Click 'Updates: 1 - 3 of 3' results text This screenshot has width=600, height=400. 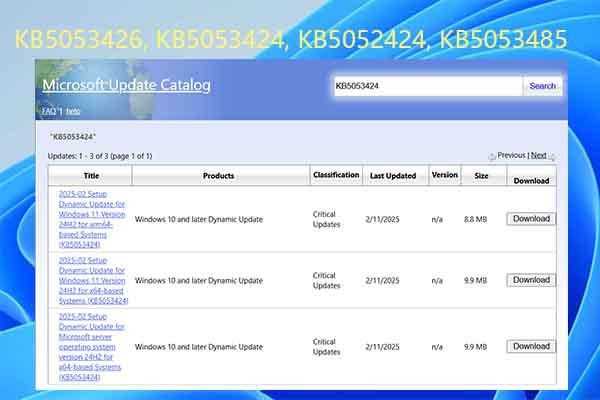coord(99,156)
